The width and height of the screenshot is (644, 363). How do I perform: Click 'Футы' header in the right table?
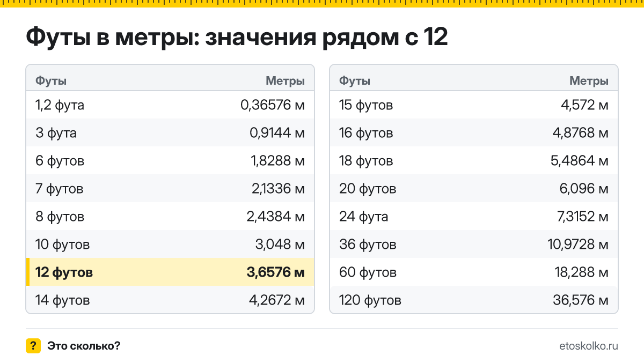tap(355, 81)
